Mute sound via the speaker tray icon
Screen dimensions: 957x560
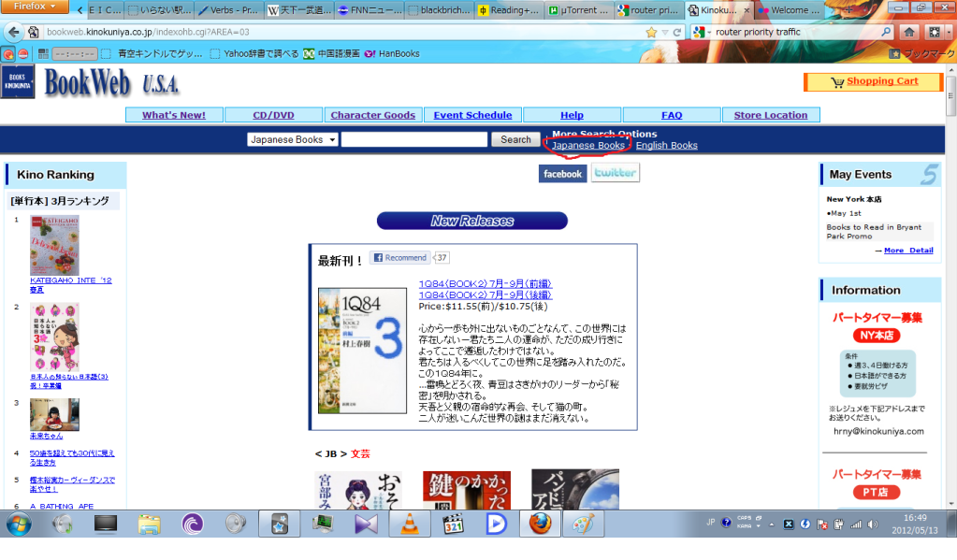pyautogui.click(x=872, y=524)
